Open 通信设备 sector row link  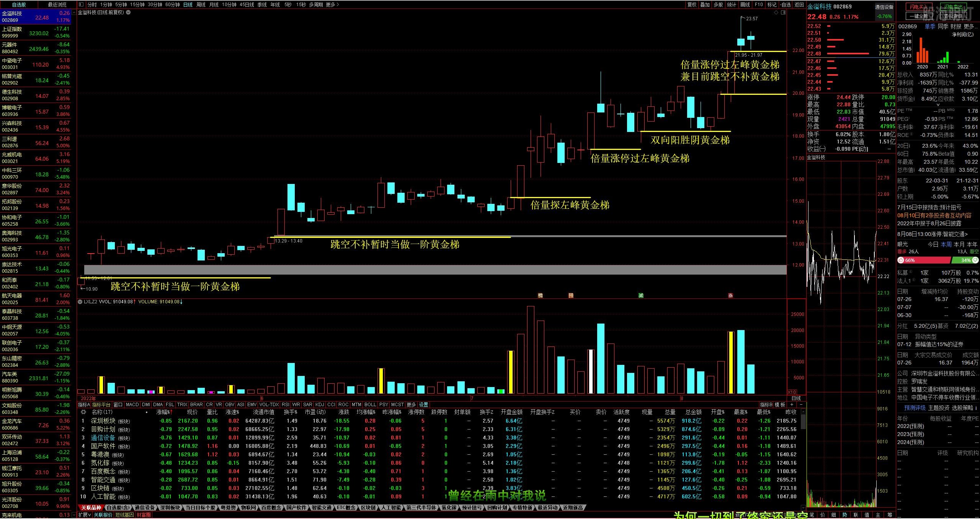pyautogui.click(x=103, y=438)
